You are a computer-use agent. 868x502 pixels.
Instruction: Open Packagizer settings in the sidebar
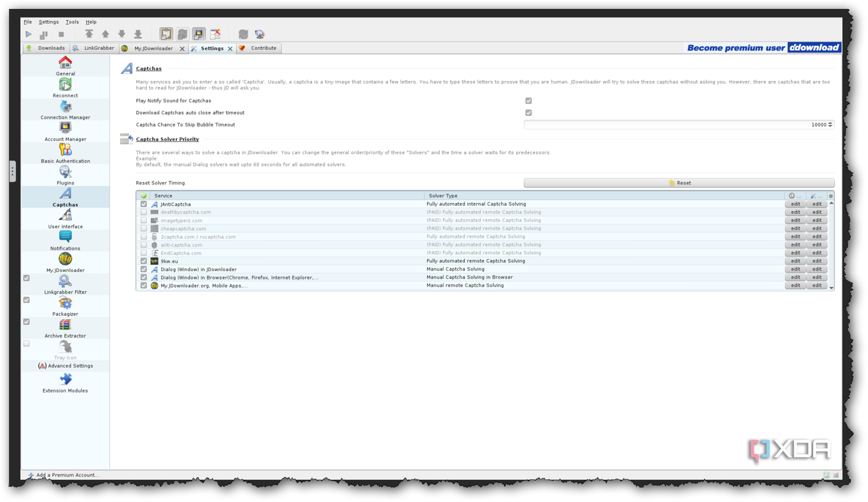pos(65,306)
